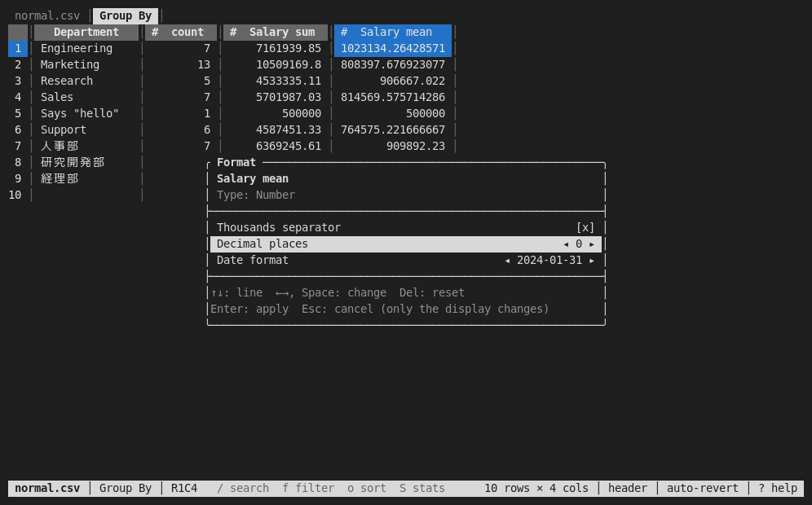
Task: Click the Salary sum column header
Action: coord(276,32)
